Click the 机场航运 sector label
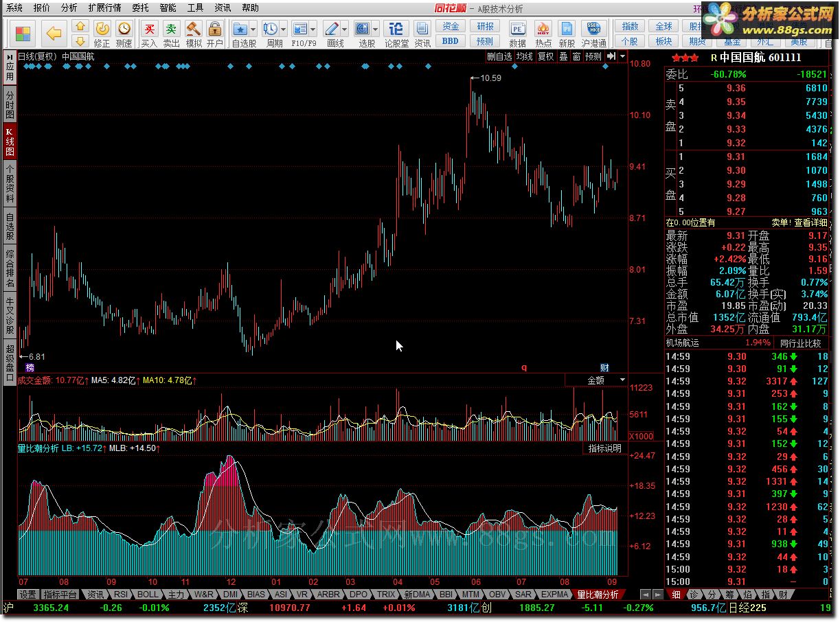The width and height of the screenshot is (840, 622). [682, 343]
